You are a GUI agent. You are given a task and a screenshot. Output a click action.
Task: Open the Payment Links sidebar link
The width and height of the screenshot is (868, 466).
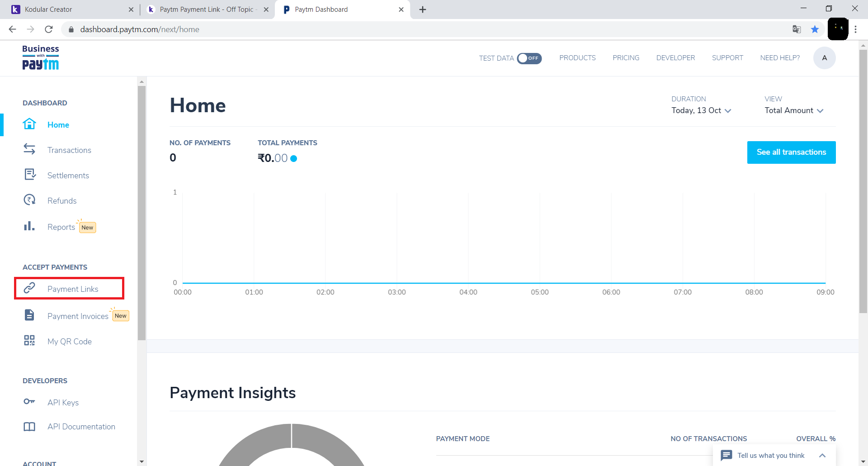[73, 289]
